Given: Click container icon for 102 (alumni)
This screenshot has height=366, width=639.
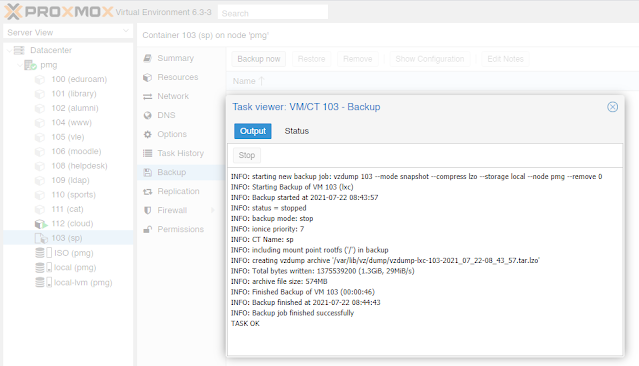Looking at the screenshot, I should pyautogui.click(x=40, y=108).
